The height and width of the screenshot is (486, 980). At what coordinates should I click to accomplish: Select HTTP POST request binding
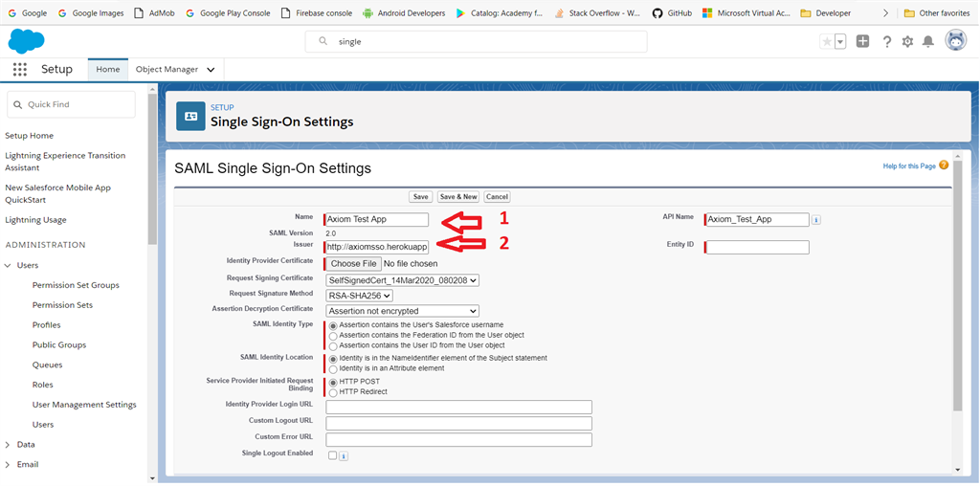point(333,382)
